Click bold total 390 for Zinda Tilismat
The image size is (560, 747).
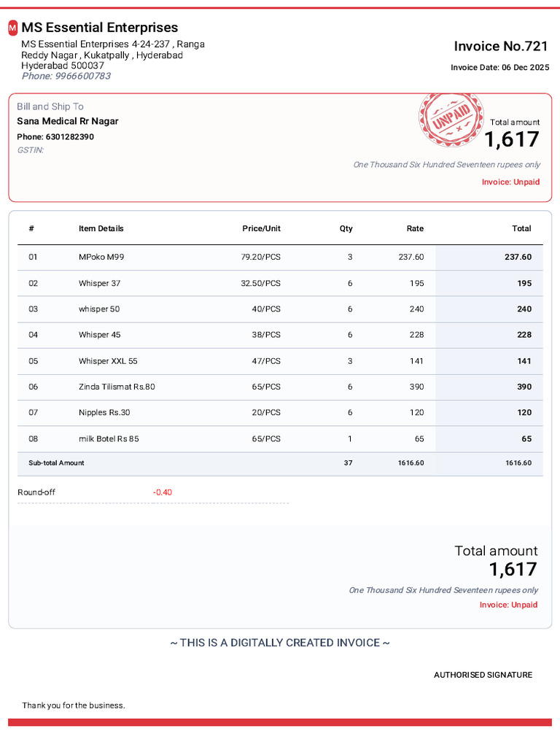tap(524, 387)
